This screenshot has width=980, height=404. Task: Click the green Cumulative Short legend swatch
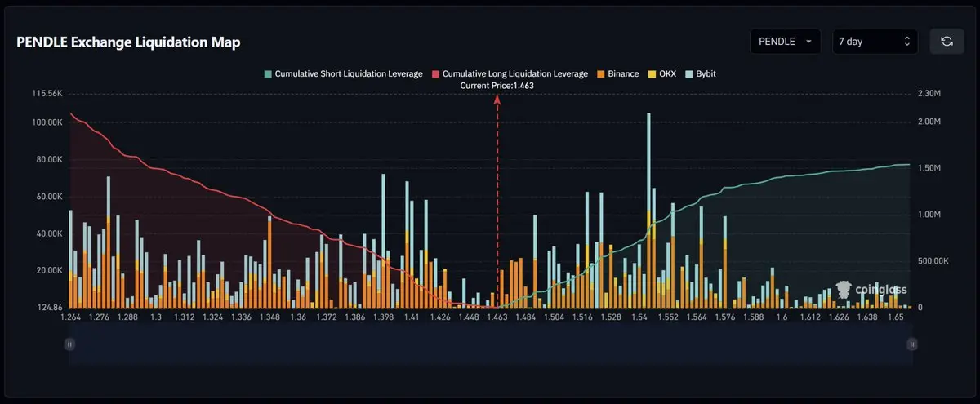[x=267, y=73]
